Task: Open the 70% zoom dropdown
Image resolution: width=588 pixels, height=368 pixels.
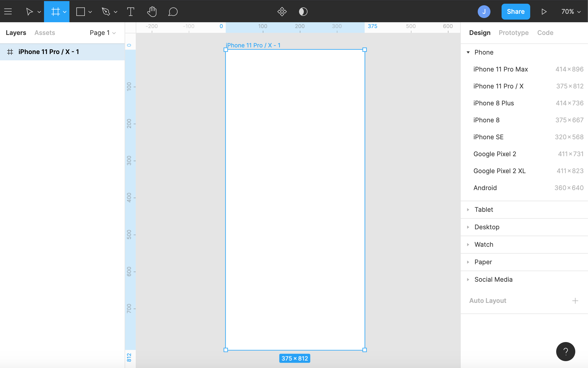Action: click(x=571, y=11)
